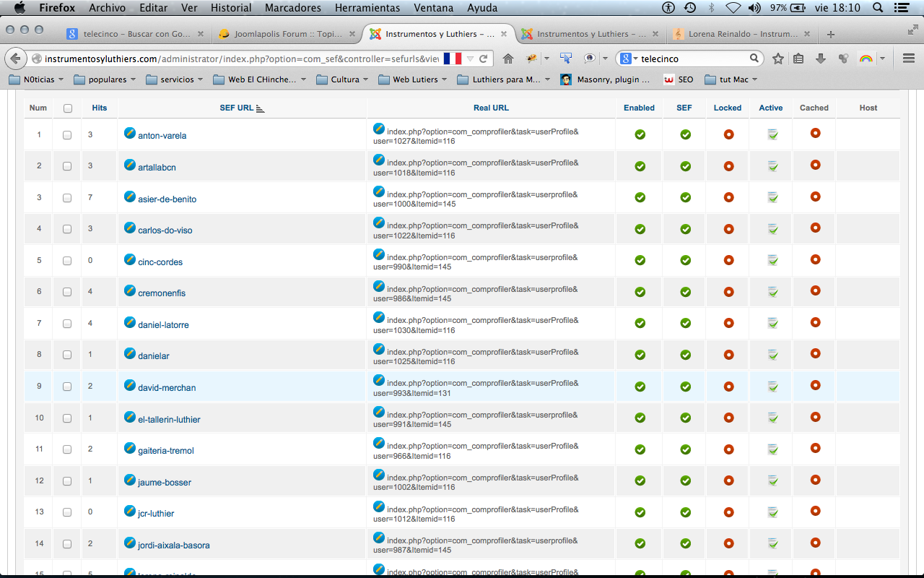Click the Locked icon for asier-de-benito
924x578 pixels.
tap(728, 197)
